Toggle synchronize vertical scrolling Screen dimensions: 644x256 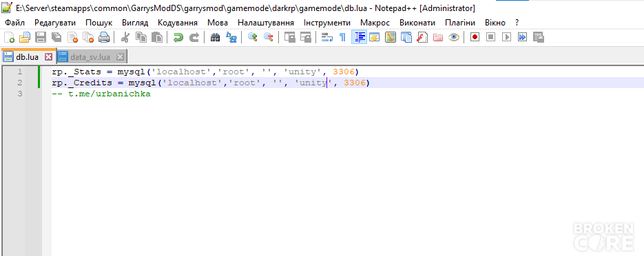click(x=290, y=38)
